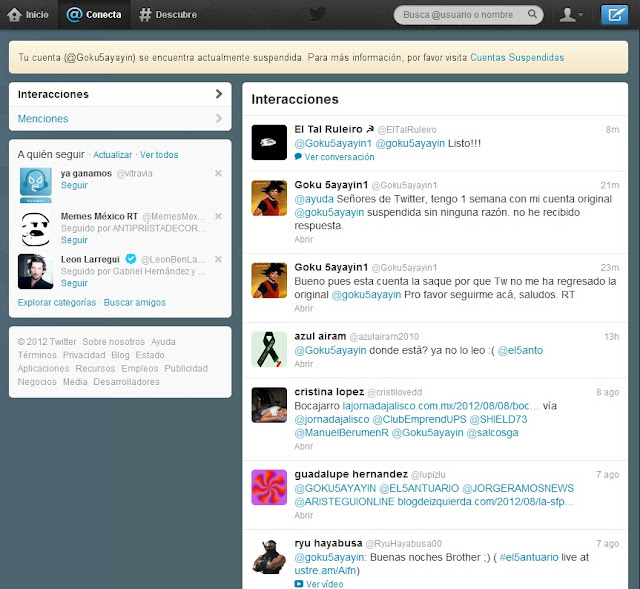Click the search magnifier icon

(x=532, y=14)
